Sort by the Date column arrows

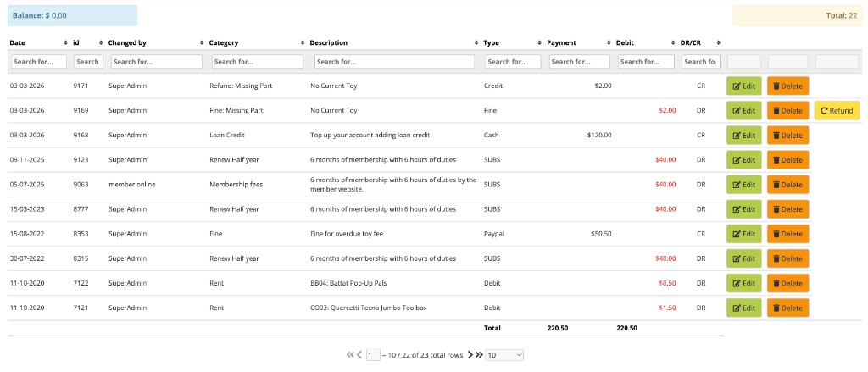pyautogui.click(x=66, y=42)
